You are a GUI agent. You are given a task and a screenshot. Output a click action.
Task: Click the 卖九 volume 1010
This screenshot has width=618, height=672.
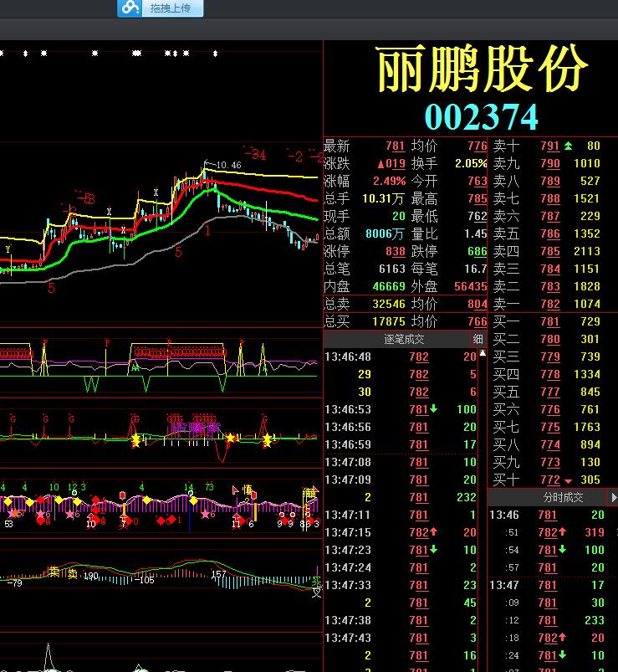pyautogui.click(x=587, y=163)
